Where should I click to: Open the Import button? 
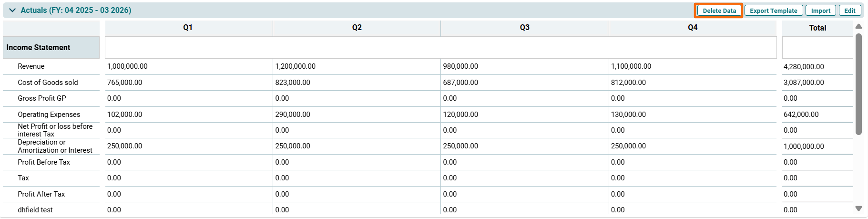(820, 10)
